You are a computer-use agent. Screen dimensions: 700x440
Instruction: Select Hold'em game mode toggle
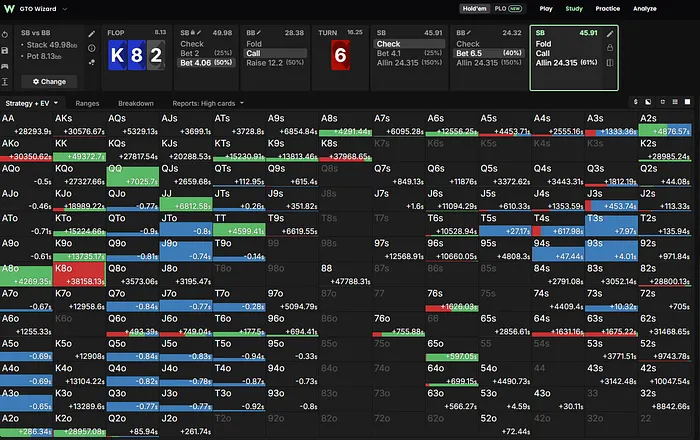[x=474, y=8]
